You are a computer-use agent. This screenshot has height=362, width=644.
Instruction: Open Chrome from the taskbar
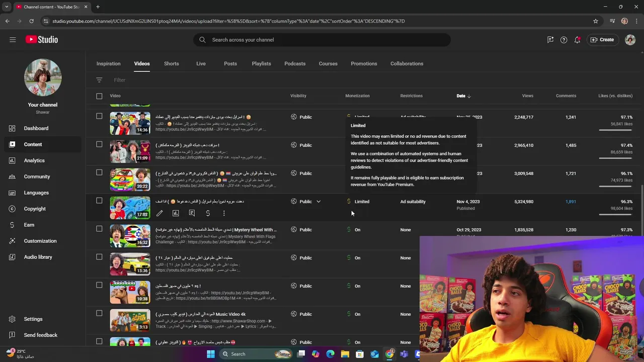pos(389,354)
